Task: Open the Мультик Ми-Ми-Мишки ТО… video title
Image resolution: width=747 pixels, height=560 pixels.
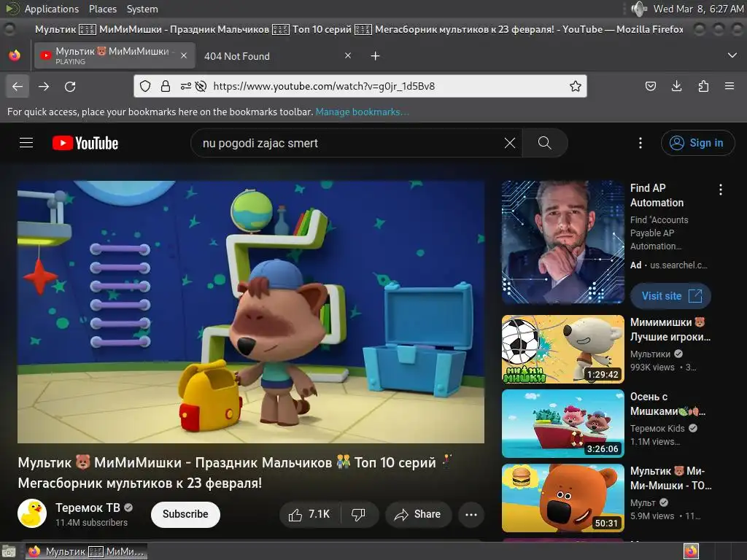Action: (x=671, y=478)
